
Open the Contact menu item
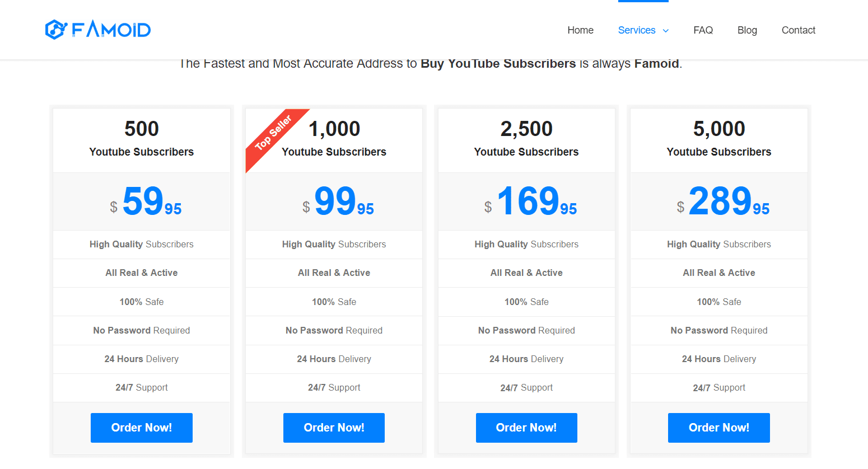pos(798,30)
